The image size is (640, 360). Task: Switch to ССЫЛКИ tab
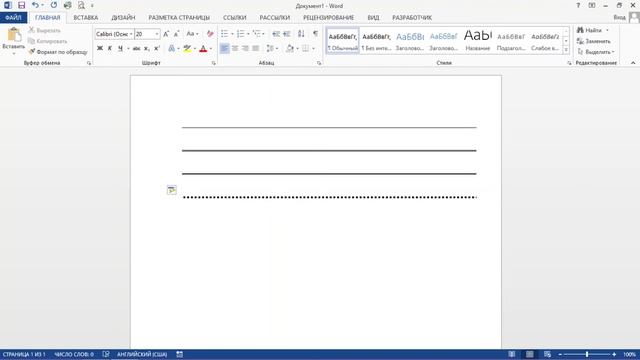[x=235, y=18]
